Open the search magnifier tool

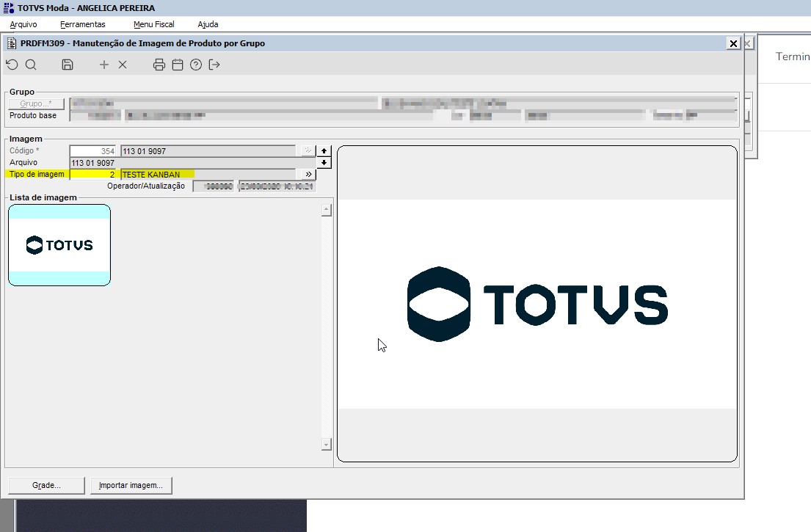31,65
